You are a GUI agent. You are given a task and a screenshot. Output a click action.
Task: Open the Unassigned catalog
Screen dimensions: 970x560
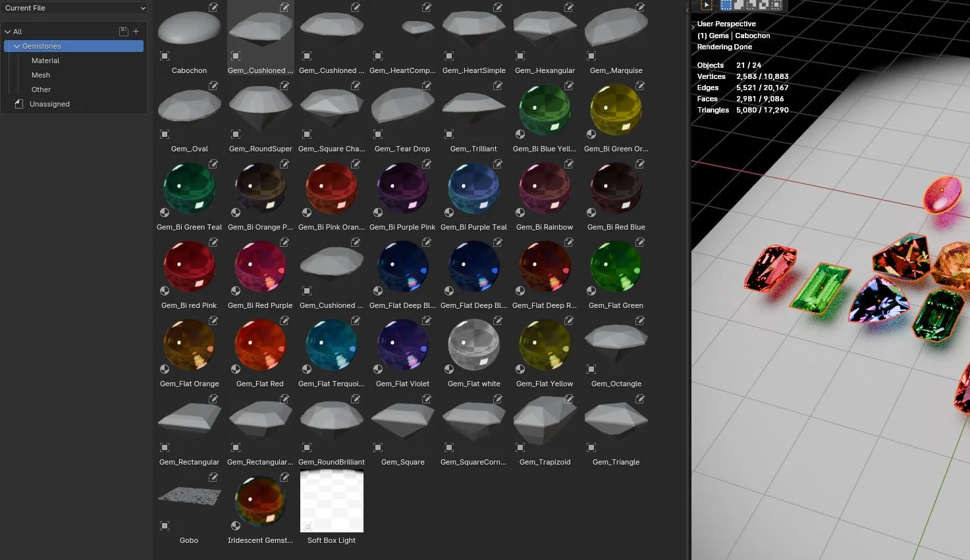(x=49, y=103)
